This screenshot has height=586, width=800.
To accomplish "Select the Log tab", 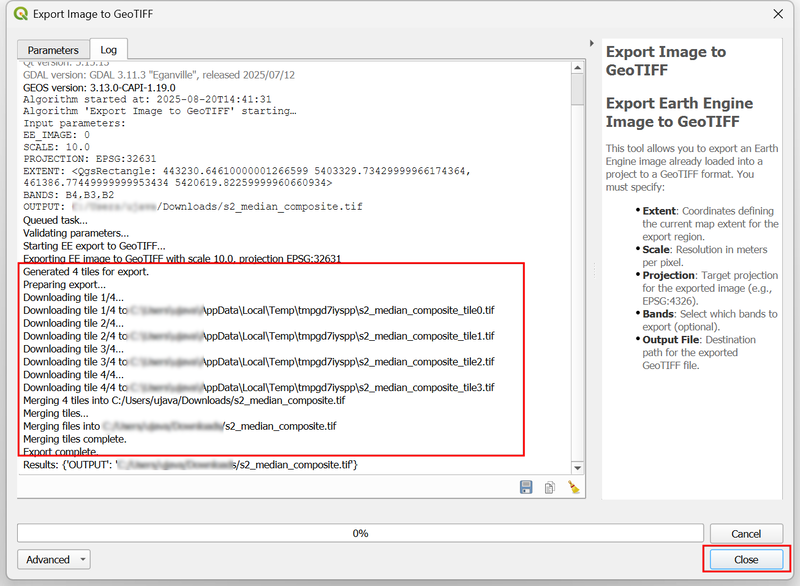I will coord(108,50).
